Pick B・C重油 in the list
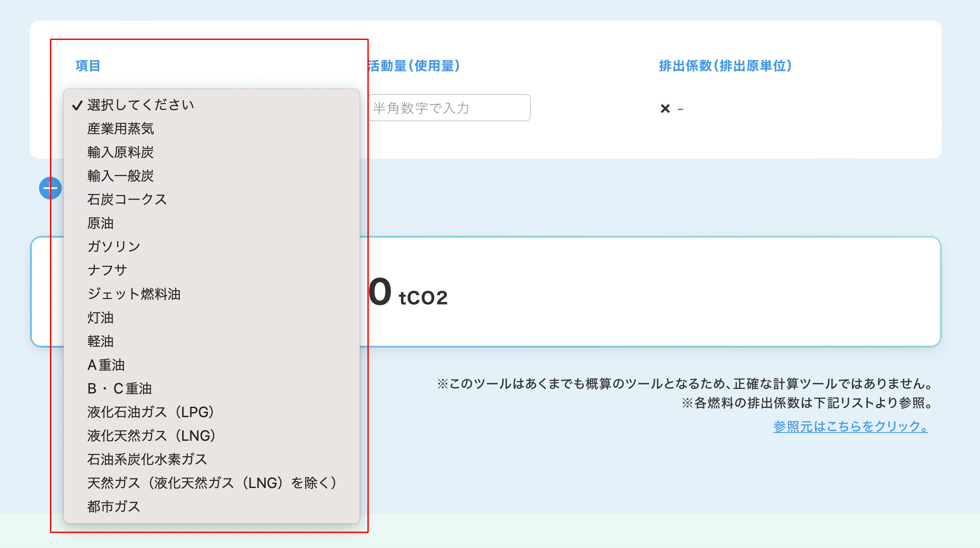The image size is (980, 548). [119, 389]
